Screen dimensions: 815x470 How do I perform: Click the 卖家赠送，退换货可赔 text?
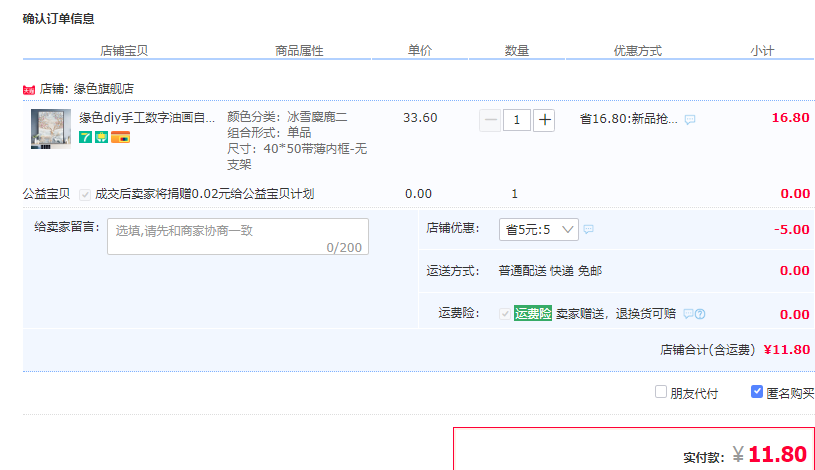(x=616, y=314)
